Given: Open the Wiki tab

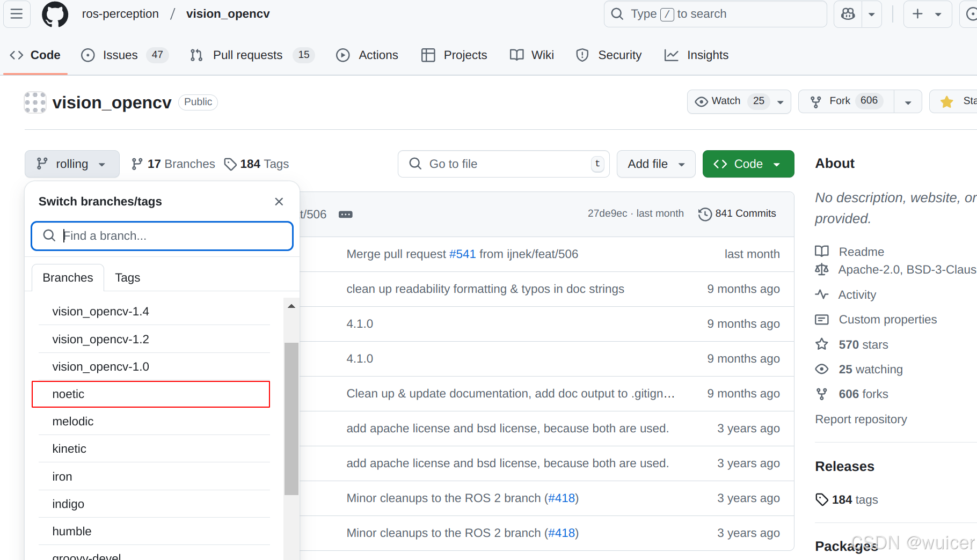Looking at the screenshot, I should [x=532, y=55].
